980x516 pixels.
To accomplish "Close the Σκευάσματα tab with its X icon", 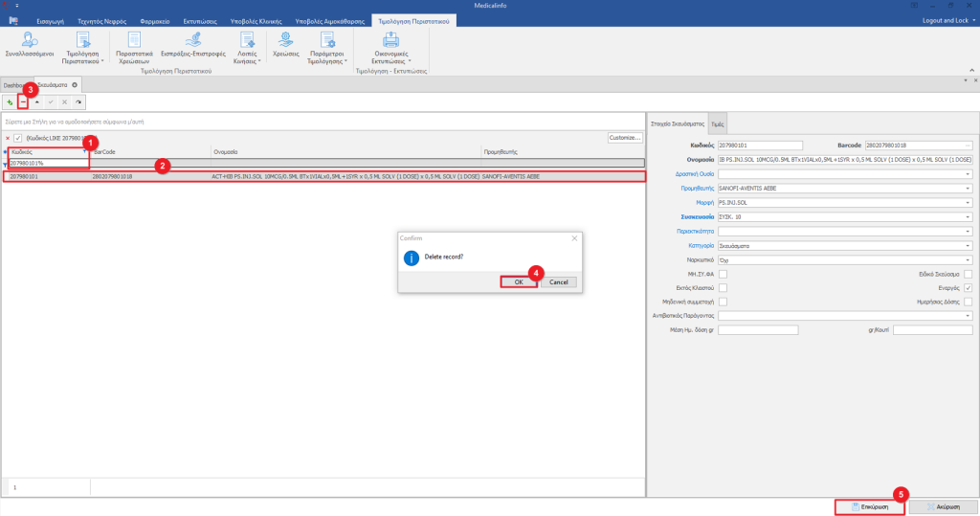I will pyautogui.click(x=75, y=85).
